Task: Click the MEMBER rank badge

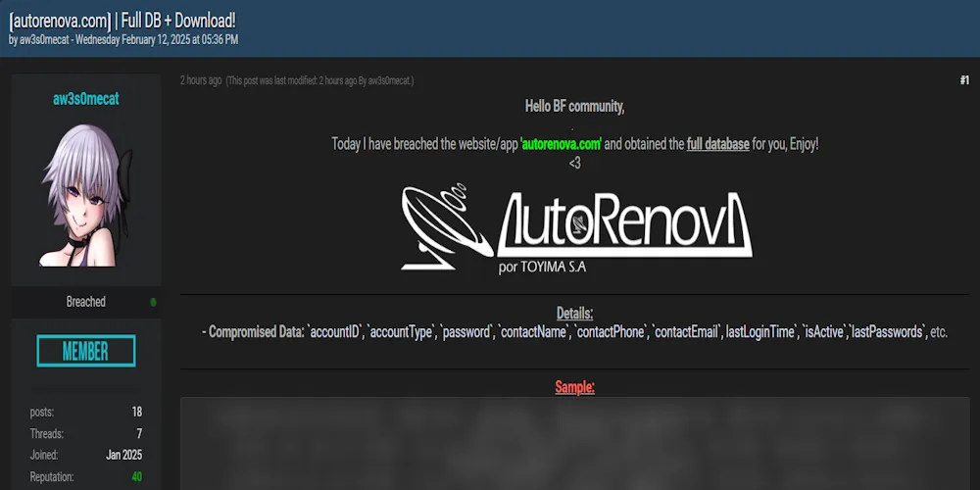Action: [85, 351]
